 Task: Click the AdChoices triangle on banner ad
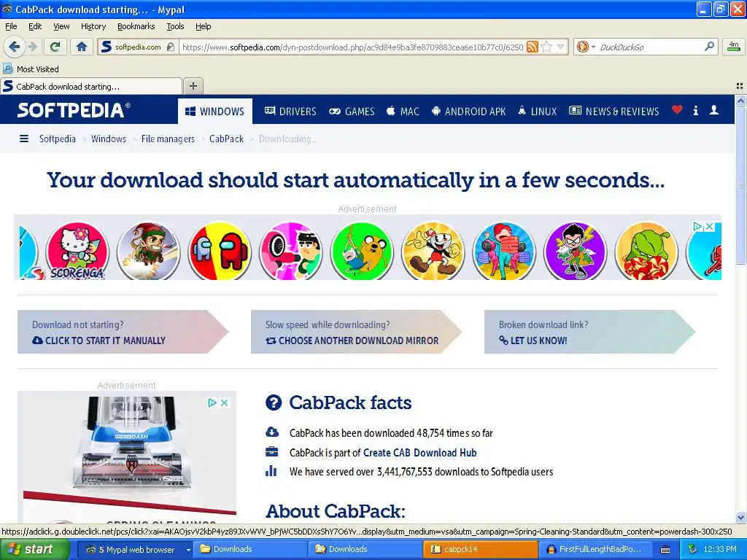tap(698, 227)
